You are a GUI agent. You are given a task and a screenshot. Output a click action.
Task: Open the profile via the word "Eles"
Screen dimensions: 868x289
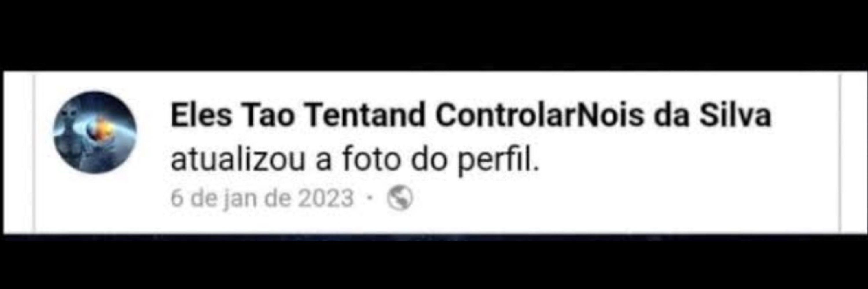tap(201, 115)
